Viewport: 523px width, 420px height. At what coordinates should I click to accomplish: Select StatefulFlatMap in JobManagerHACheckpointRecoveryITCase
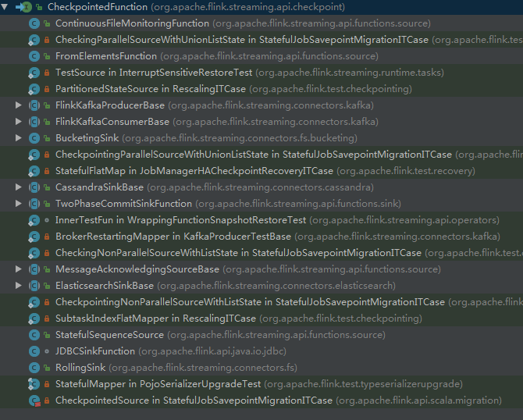click(x=261, y=171)
